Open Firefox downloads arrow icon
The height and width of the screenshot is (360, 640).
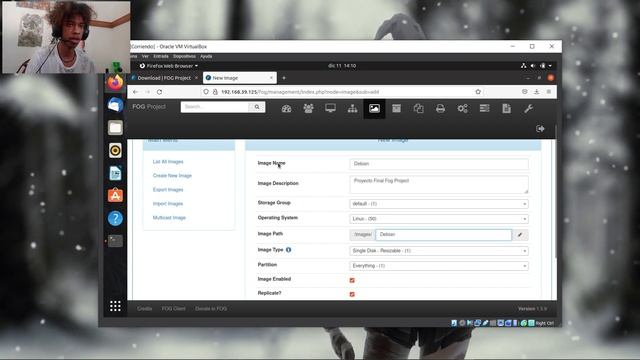click(x=537, y=92)
